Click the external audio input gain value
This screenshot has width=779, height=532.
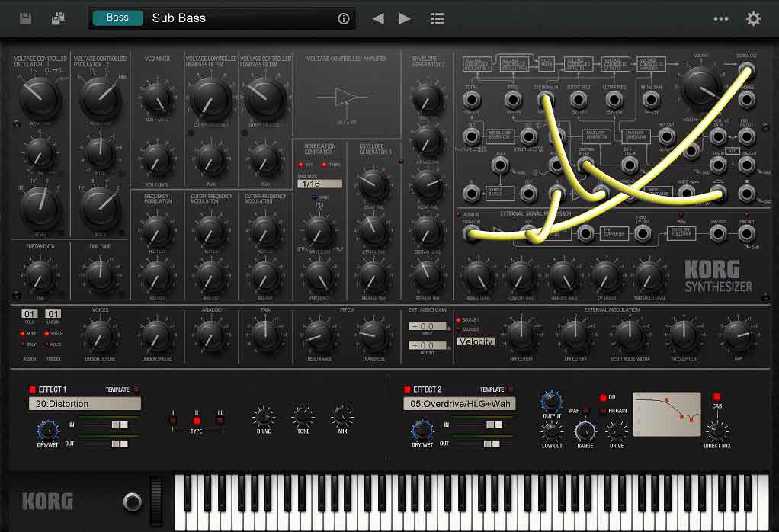click(427, 326)
